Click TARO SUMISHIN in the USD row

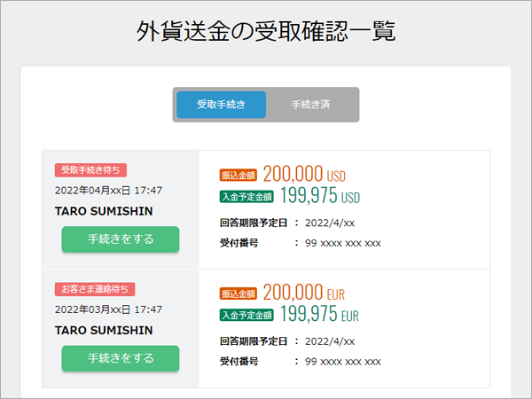104,211
